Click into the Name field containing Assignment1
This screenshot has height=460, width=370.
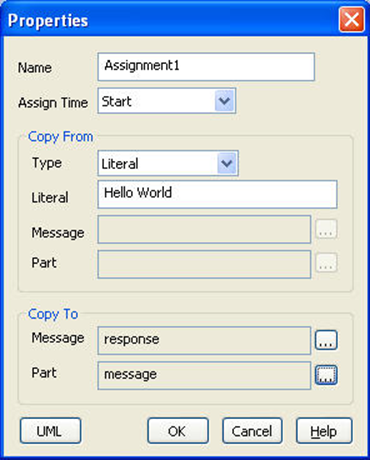tap(206, 67)
